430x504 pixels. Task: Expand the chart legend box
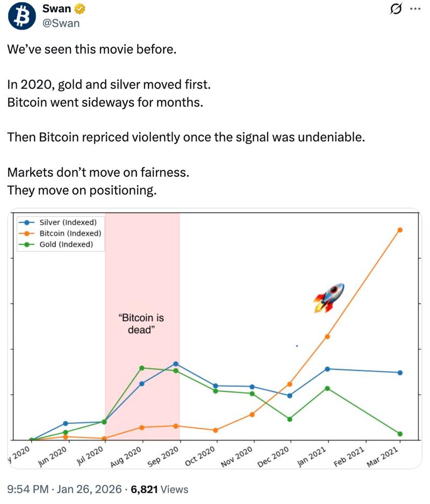coord(59,231)
